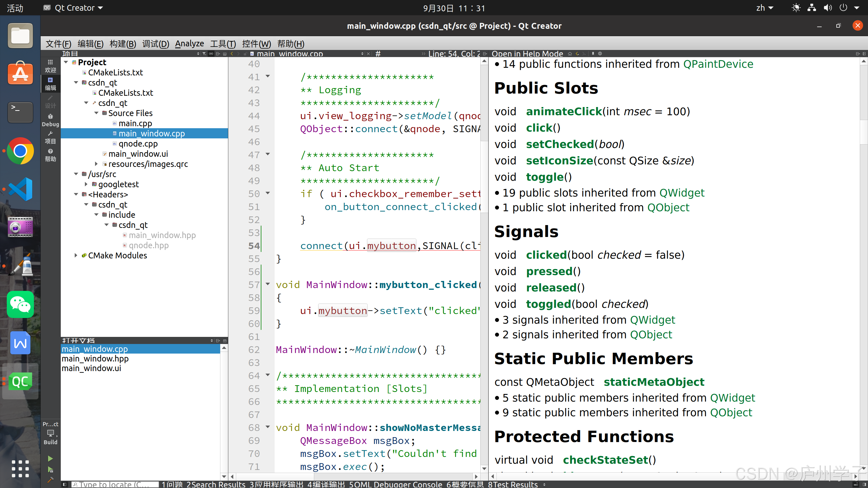Open the 帮助 Help mode icon
This screenshot has width=868, height=488.
click(50, 155)
